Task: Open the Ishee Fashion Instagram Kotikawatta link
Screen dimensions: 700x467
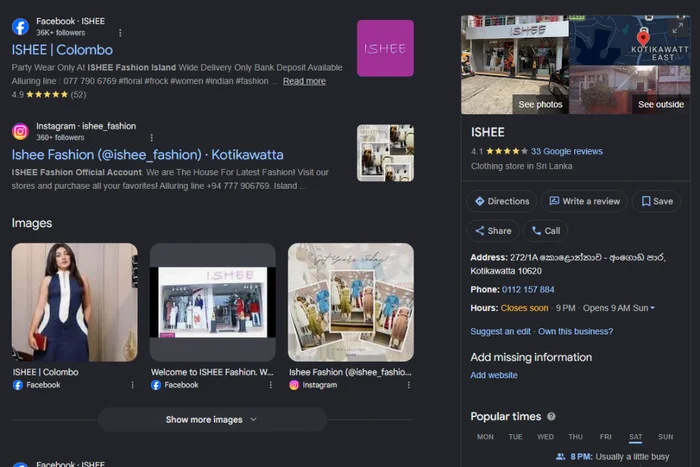Action: coord(147,155)
